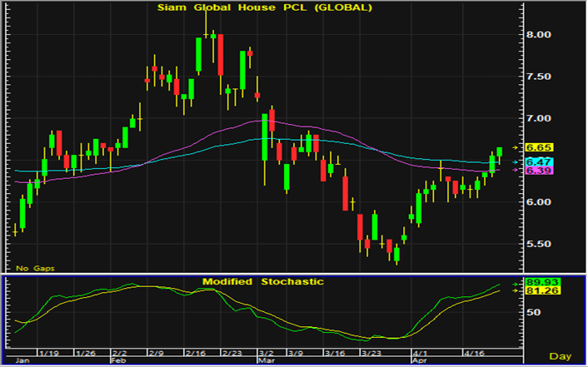Viewport: 588px width, 367px height.
Task: Click the arrow marker beside the 89.93 value
Action: tap(516, 283)
